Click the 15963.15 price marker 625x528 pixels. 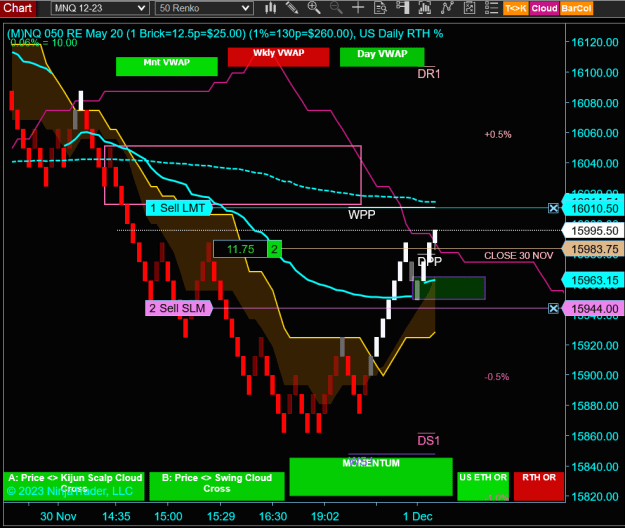click(593, 280)
